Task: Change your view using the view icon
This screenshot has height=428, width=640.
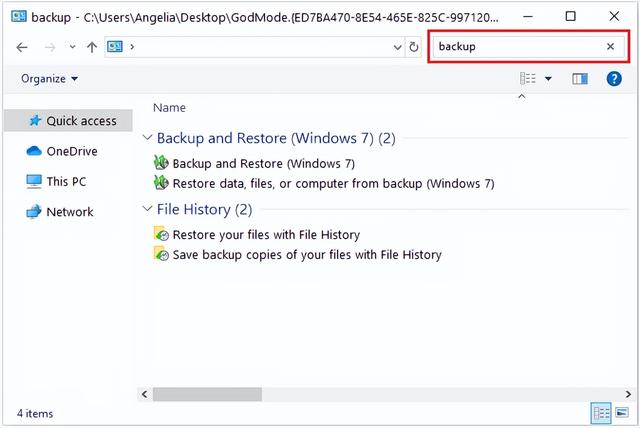Action: click(528, 78)
